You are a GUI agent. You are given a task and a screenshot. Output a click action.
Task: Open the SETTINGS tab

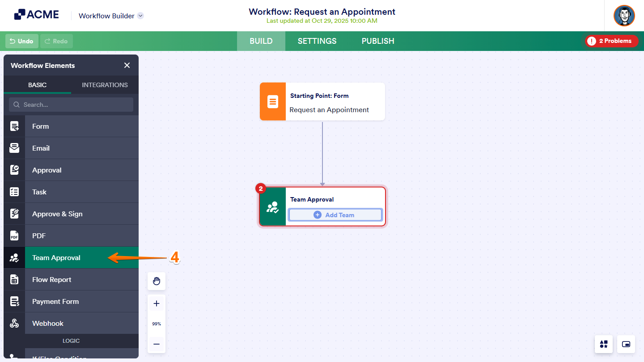(317, 41)
